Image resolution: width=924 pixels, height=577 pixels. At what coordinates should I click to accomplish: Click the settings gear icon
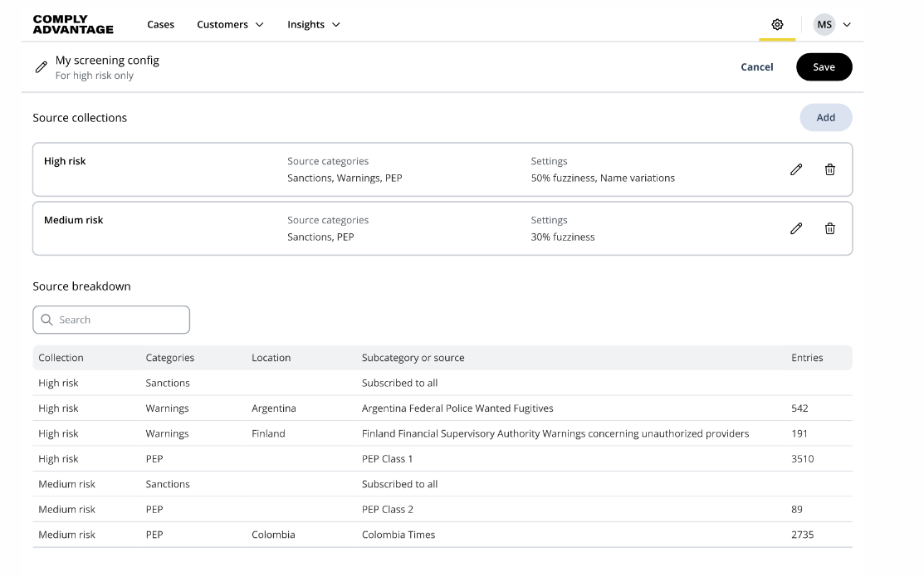777,25
